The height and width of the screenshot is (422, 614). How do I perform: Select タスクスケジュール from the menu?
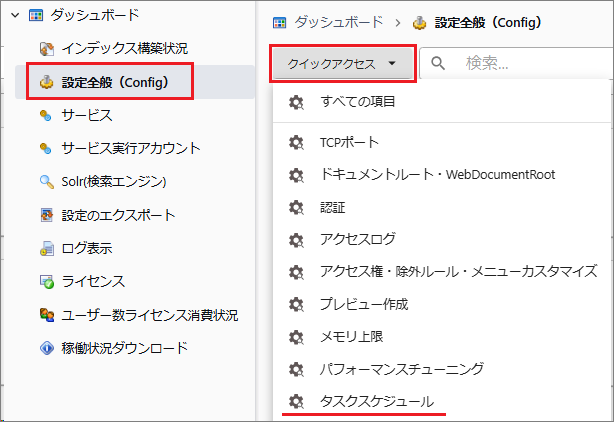click(376, 401)
